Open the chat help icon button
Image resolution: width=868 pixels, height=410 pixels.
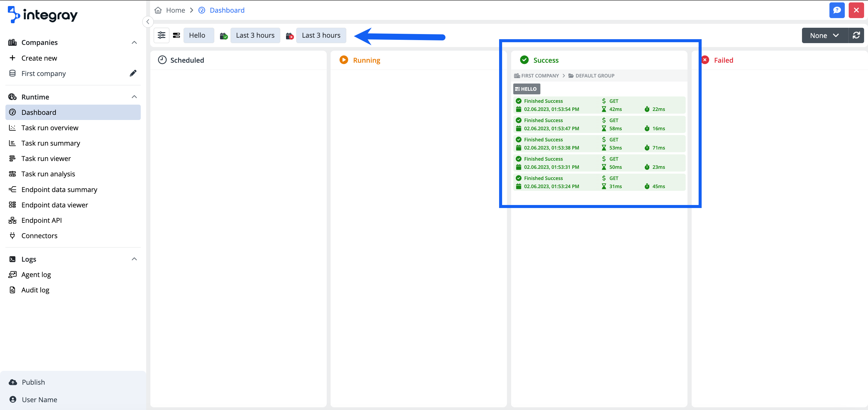(837, 10)
